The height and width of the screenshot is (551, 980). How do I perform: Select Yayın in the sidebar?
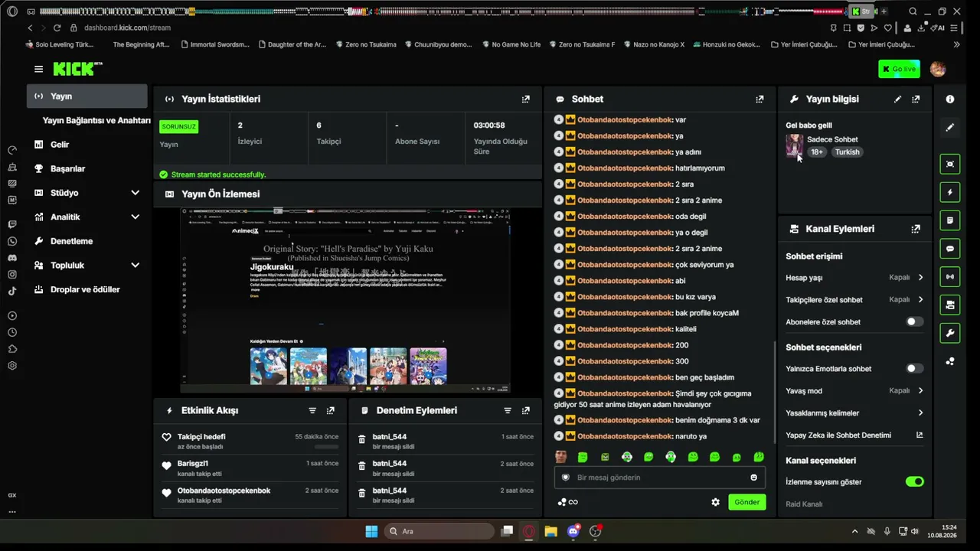(87, 96)
